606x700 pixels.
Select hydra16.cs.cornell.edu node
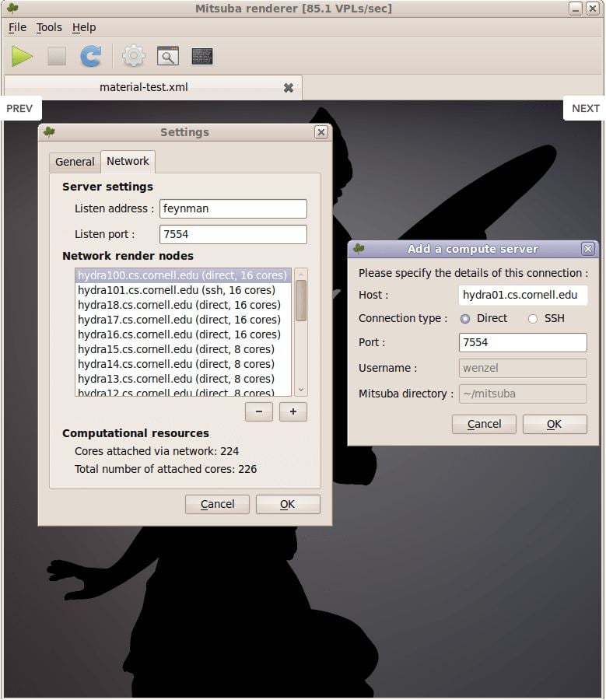pyautogui.click(x=183, y=334)
